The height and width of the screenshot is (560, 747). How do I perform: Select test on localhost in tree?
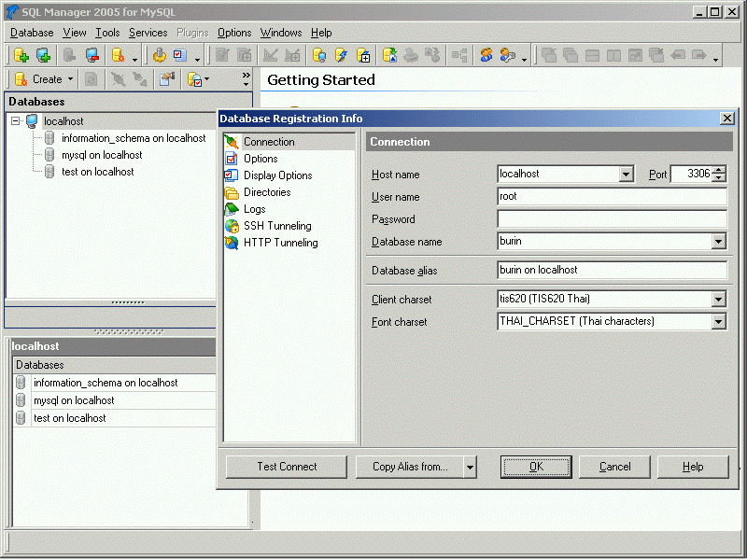pos(97,172)
